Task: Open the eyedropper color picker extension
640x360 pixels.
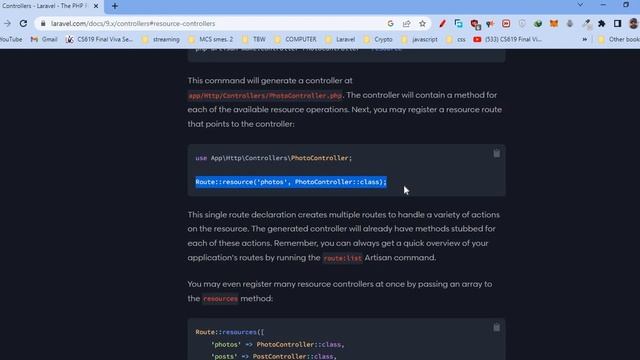Action: point(587,24)
